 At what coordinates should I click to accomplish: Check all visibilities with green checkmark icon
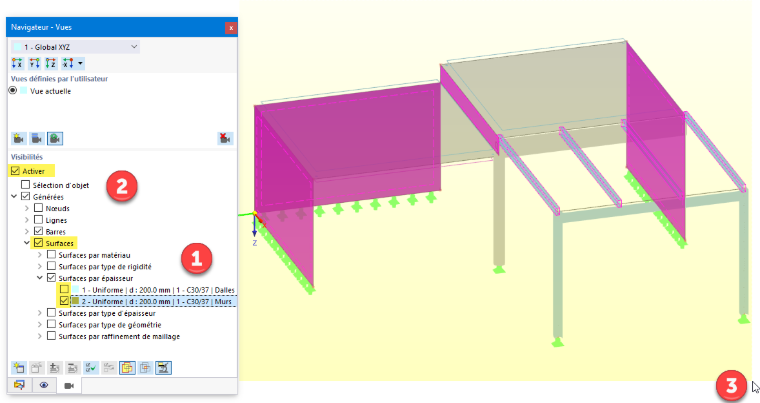pos(91,368)
